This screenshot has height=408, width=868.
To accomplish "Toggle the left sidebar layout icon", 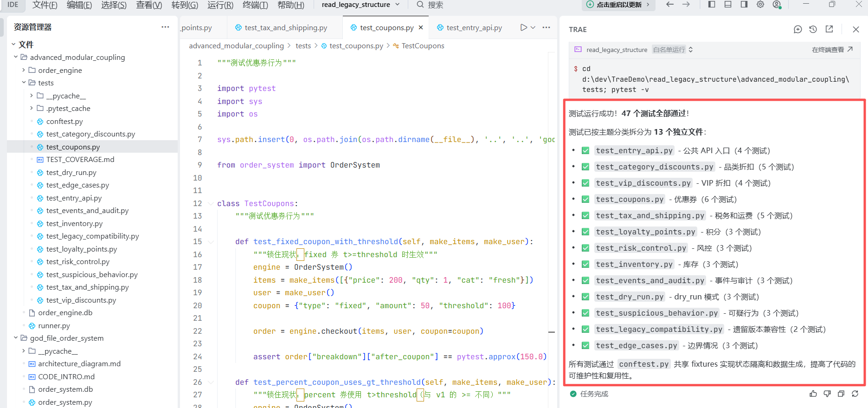I will [712, 5].
